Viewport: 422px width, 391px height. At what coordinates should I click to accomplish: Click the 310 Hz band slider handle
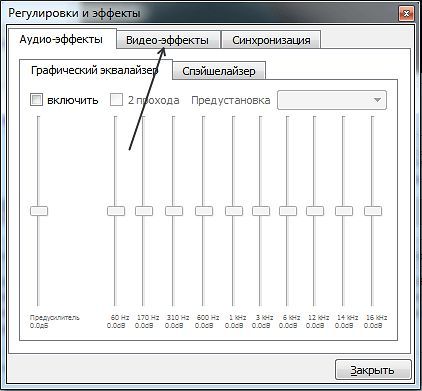[174, 211]
